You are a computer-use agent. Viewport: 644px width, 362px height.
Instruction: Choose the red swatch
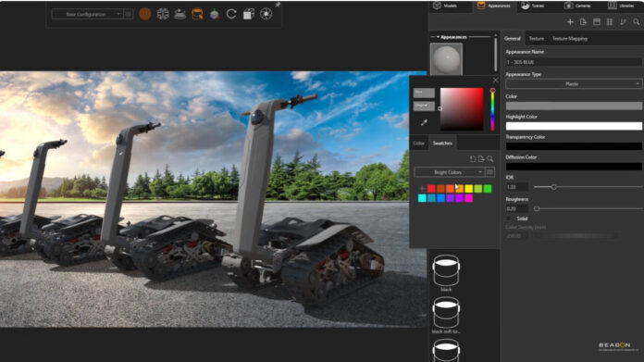coord(431,189)
